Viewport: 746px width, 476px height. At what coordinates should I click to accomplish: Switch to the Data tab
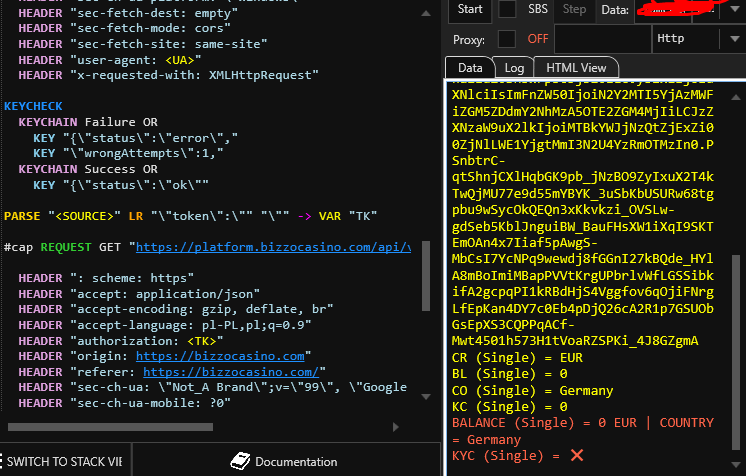point(470,68)
